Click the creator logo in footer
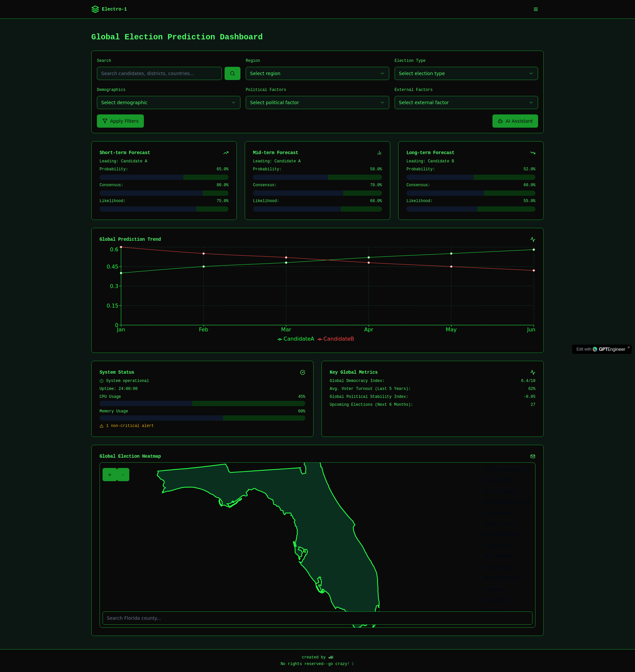635x672 pixels. (x=331, y=657)
